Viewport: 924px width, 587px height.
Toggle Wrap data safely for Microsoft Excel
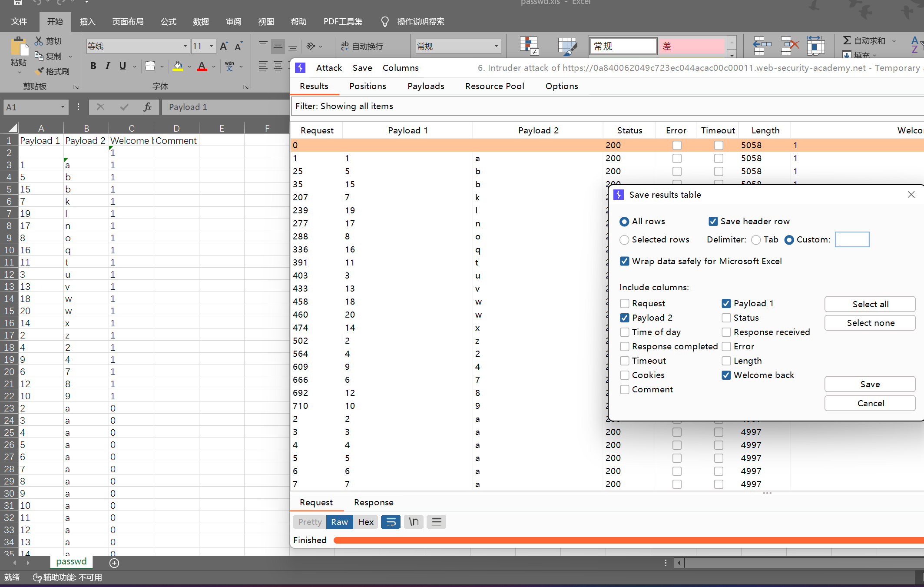[x=624, y=261]
